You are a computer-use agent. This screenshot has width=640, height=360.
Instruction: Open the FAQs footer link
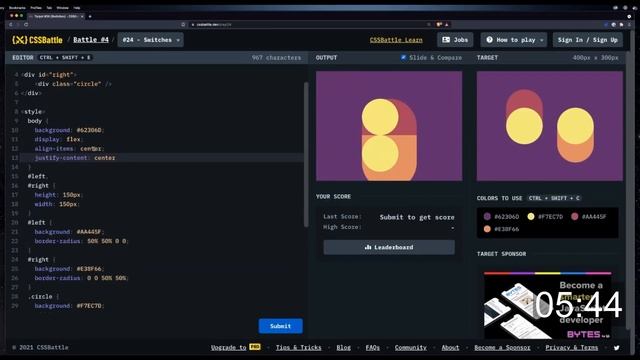[x=372, y=347]
